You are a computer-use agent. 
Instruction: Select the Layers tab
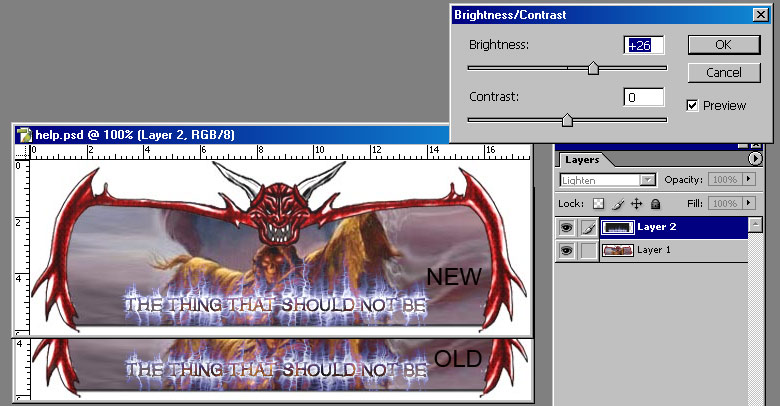[x=582, y=159]
